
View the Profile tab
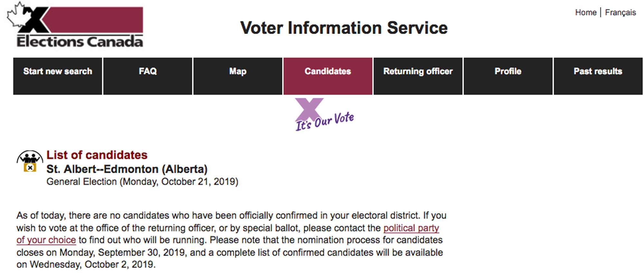(x=508, y=76)
